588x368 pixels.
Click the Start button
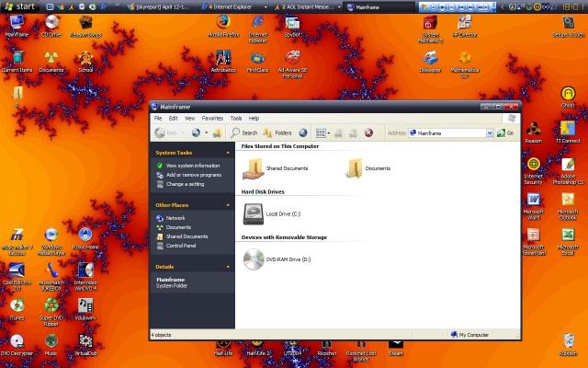pyautogui.click(x=20, y=6)
